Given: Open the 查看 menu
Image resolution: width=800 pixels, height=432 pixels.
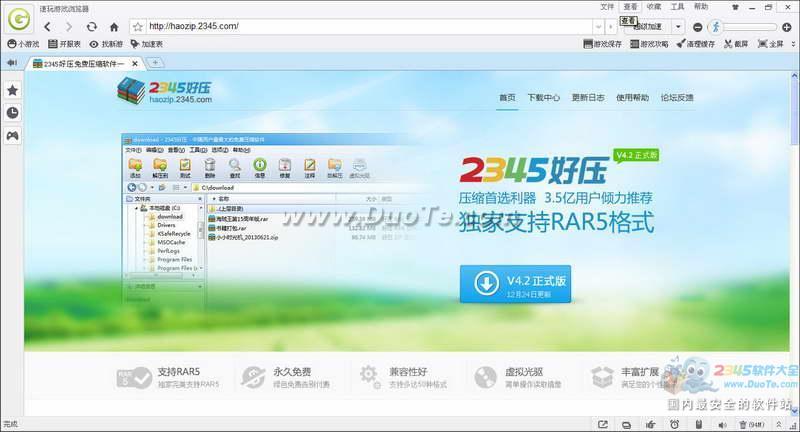Looking at the screenshot, I should pyautogui.click(x=631, y=7).
